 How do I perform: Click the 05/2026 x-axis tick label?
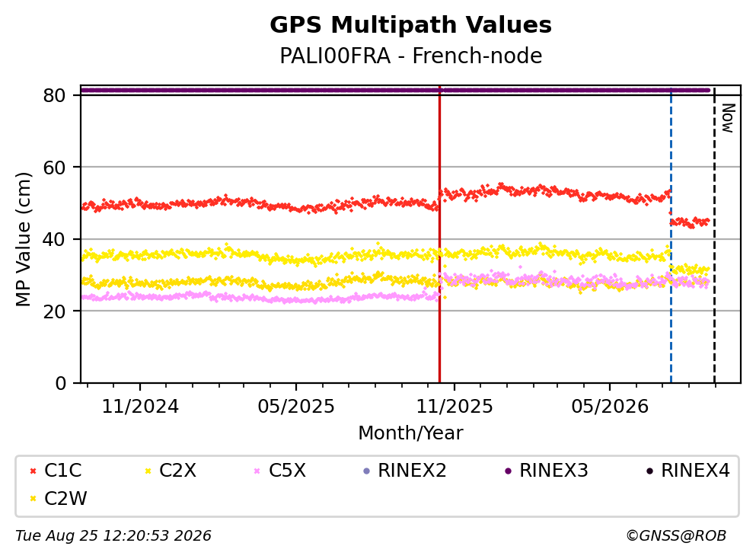coord(610,407)
